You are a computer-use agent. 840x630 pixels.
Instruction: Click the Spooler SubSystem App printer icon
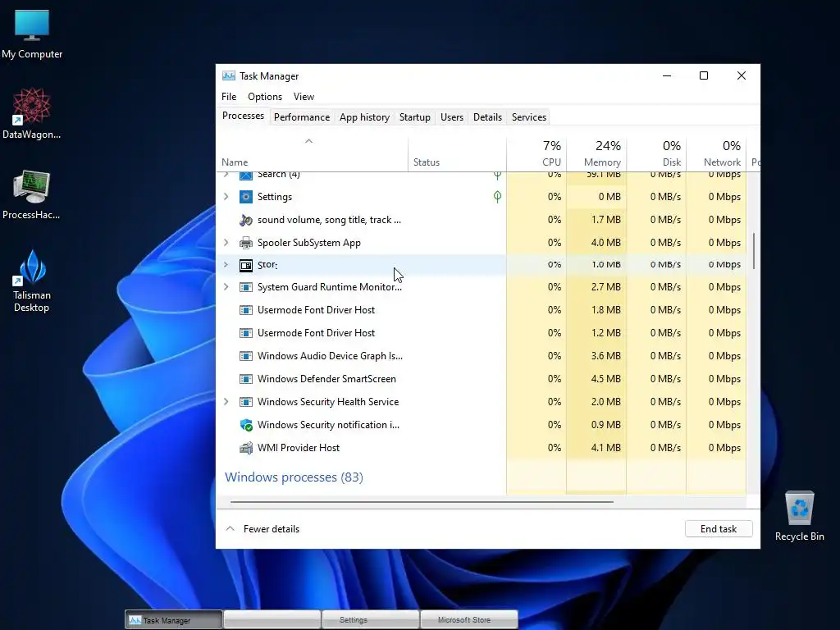click(x=246, y=243)
